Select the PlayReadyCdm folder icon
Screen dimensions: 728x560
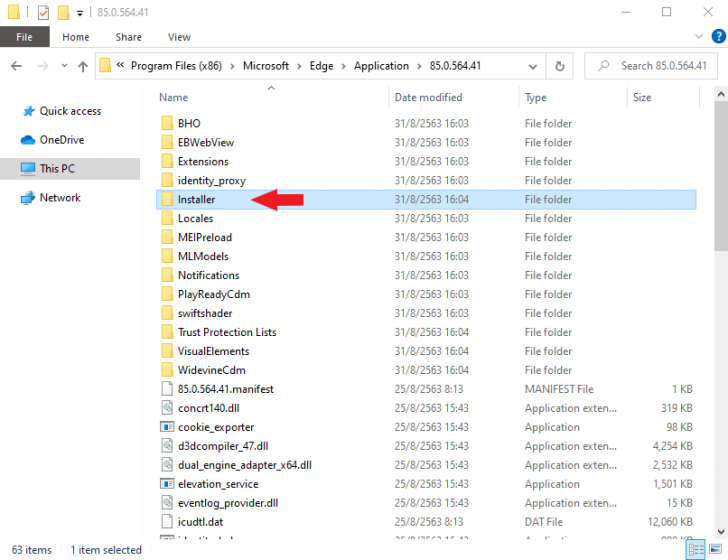(167, 294)
